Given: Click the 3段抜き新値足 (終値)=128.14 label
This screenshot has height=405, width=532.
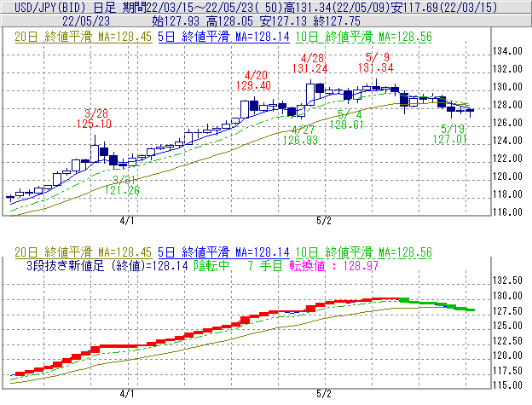Looking at the screenshot, I should [107, 265].
